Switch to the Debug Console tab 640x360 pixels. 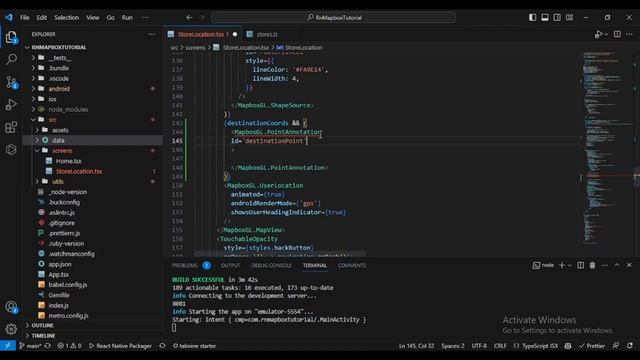pos(271,265)
